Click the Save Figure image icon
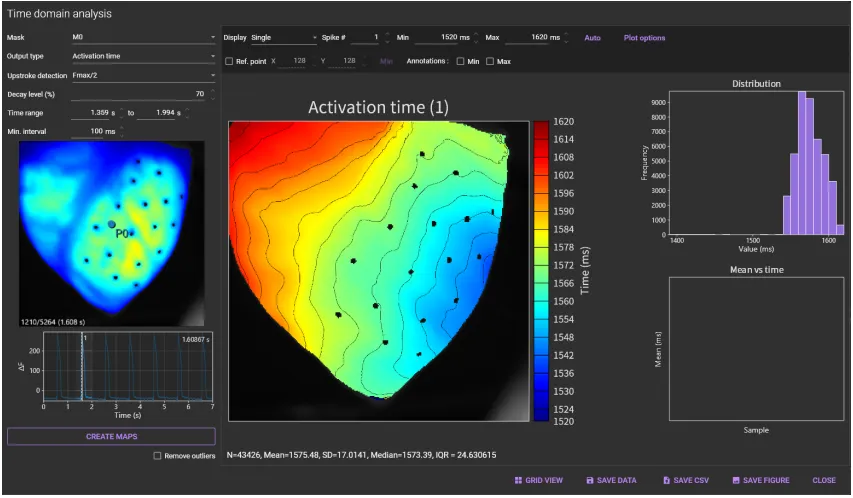Viewport: 853px width, 498px height. coord(736,481)
